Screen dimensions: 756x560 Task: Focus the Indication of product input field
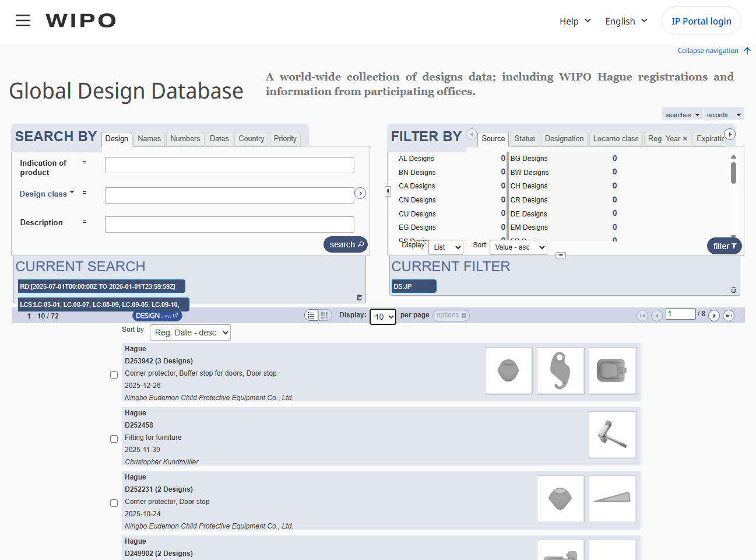pyautogui.click(x=230, y=165)
